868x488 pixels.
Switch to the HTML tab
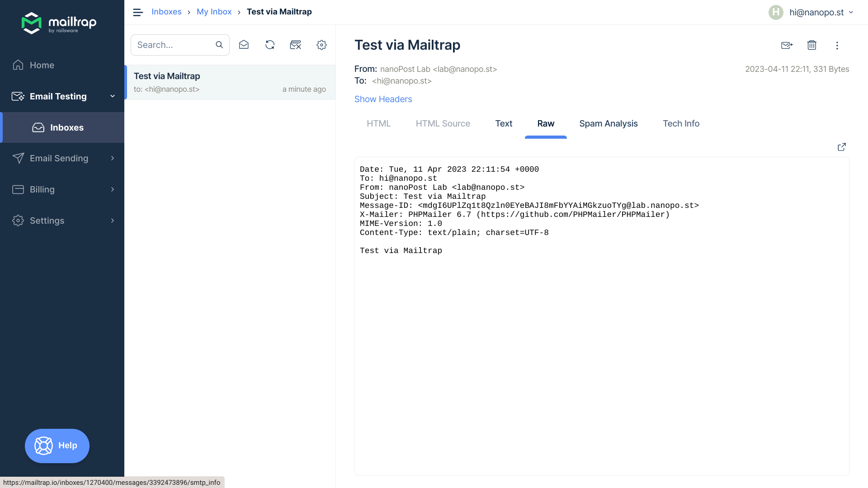tap(378, 124)
